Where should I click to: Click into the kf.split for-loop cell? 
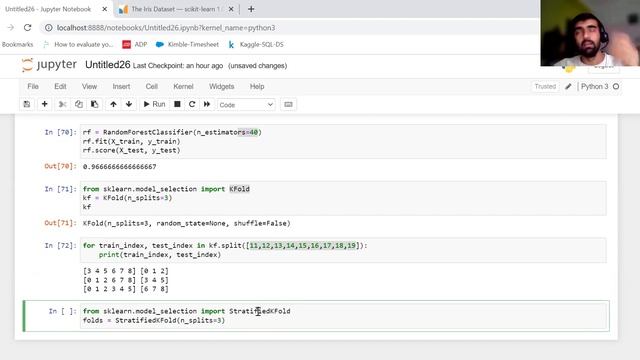343,250
